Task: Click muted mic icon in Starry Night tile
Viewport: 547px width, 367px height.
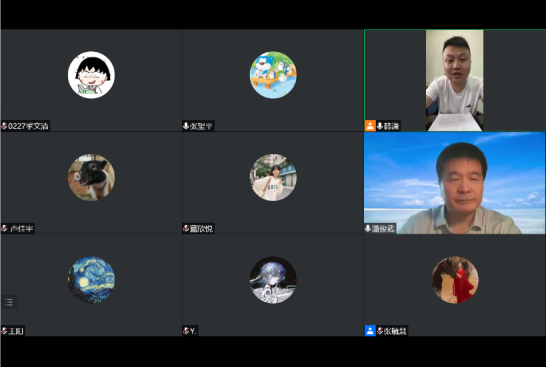Action: pyautogui.click(x=4, y=331)
